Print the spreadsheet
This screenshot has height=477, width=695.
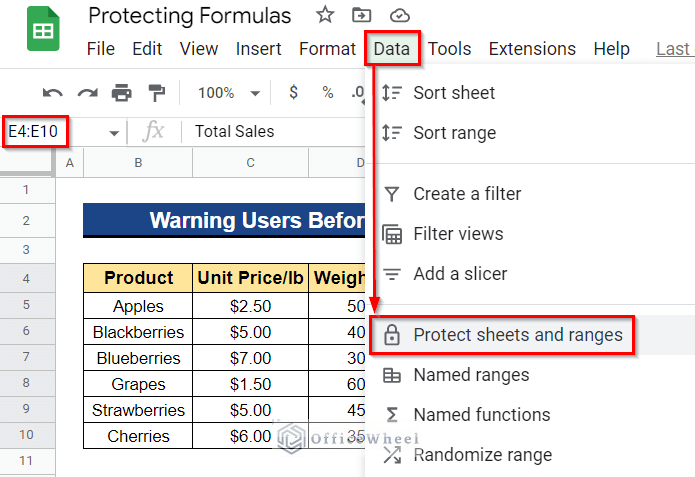pos(121,93)
